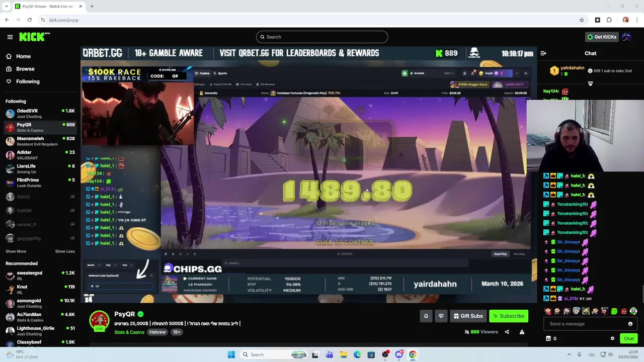Collapse following list with Show Less

(65, 251)
